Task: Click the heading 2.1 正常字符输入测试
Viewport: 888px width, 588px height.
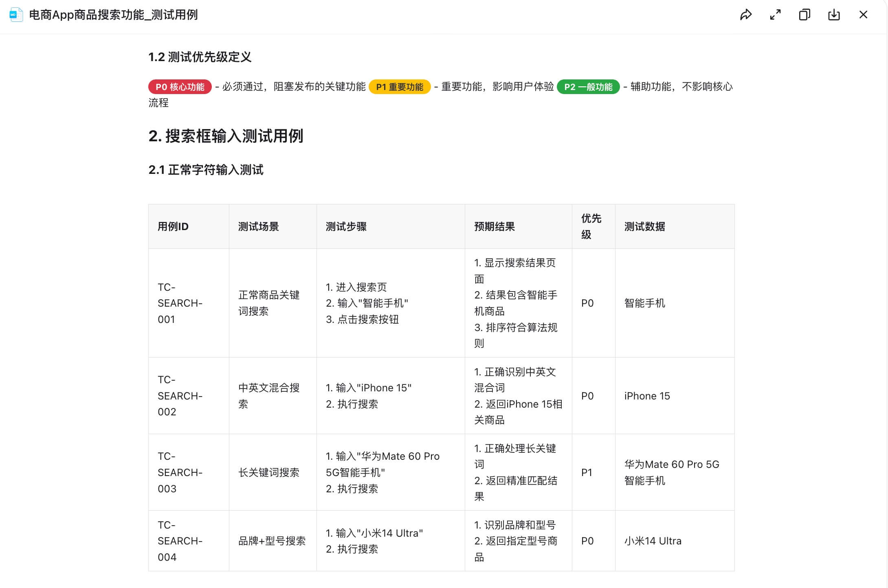Action: pos(205,170)
